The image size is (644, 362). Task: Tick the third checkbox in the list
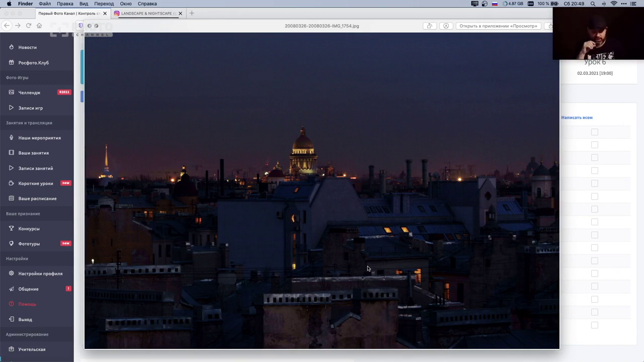tap(594, 158)
